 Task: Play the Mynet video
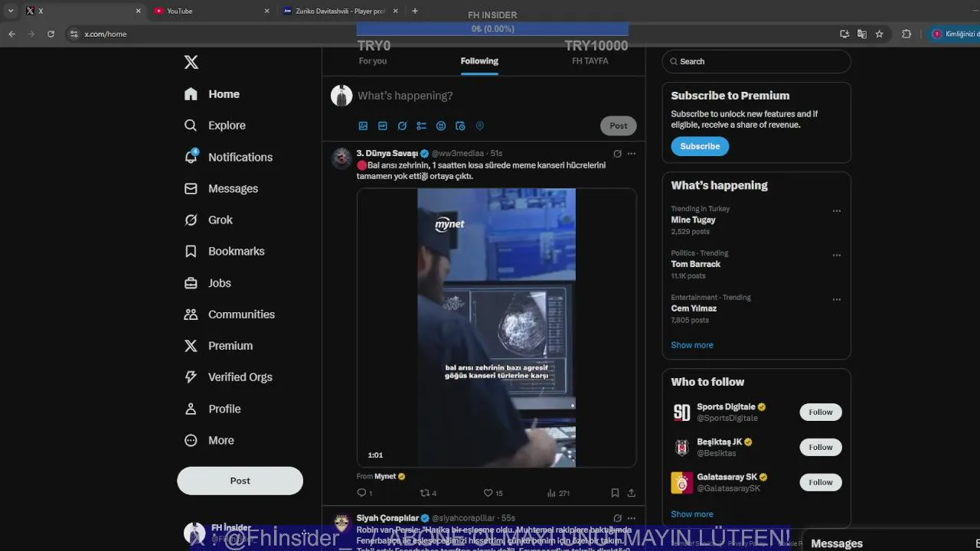496,328
